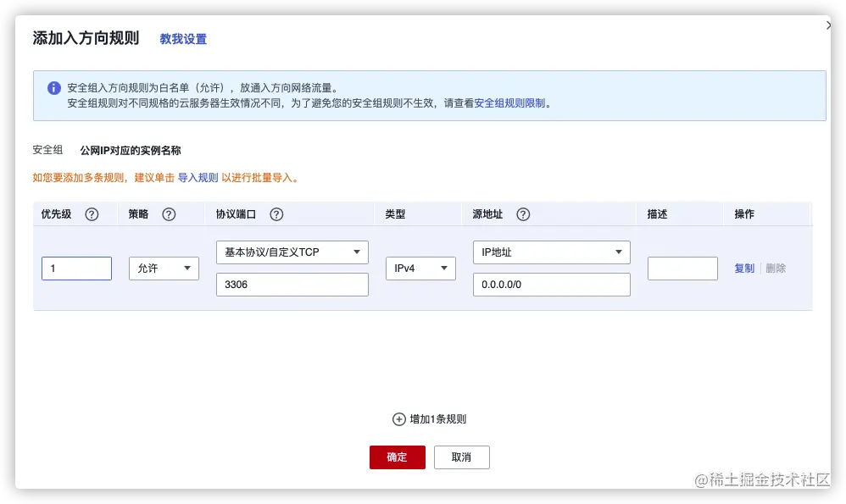
Task: Open the IPv4 type dropdown
Action: [x=420, y=269]
